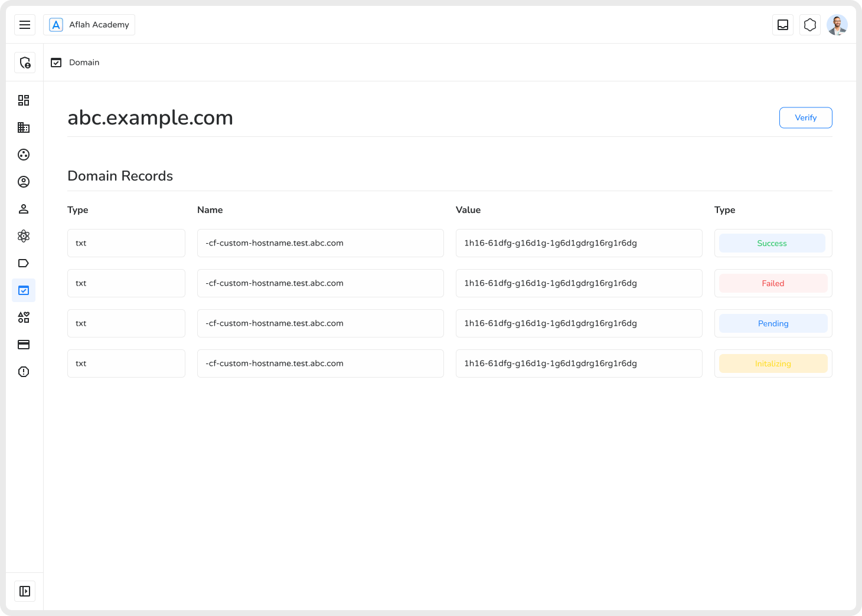Click the Failed status badge
This screenshot has width=862, height=616.
coord(773,283)
